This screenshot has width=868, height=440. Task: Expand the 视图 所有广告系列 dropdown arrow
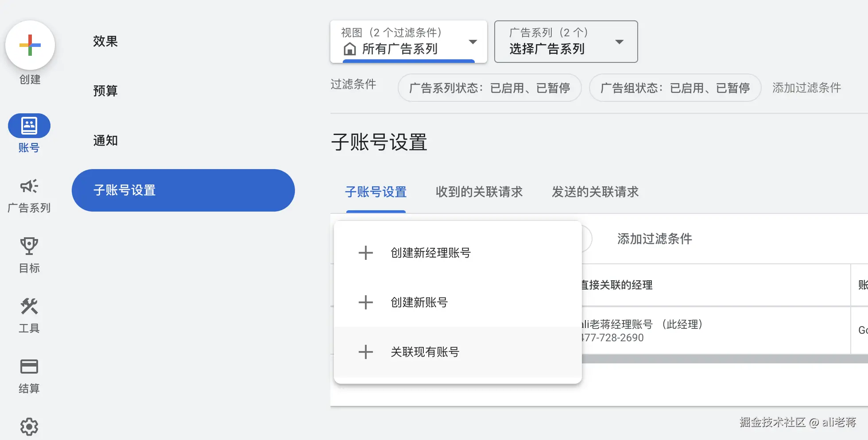pos(473,42)
